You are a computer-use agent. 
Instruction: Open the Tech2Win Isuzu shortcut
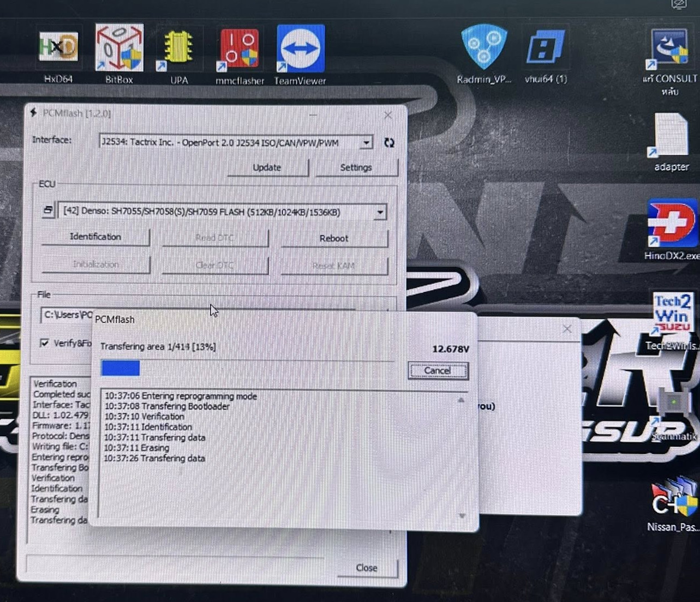(x=672, y=322)
